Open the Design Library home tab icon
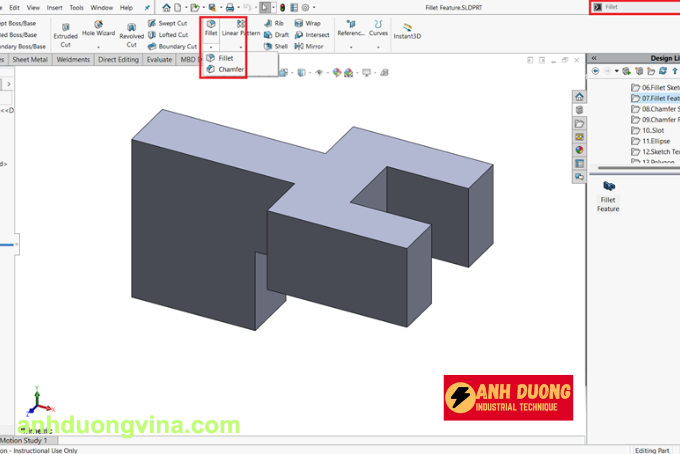This screenshot has width=680, height=454. pyautogui.click(x=579, y=97)
